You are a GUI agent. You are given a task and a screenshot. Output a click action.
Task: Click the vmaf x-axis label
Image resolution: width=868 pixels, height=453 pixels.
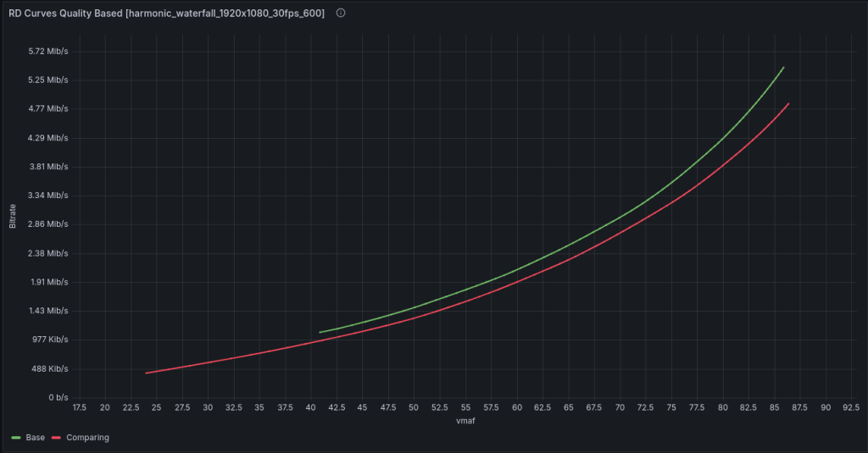coord(464,421)
